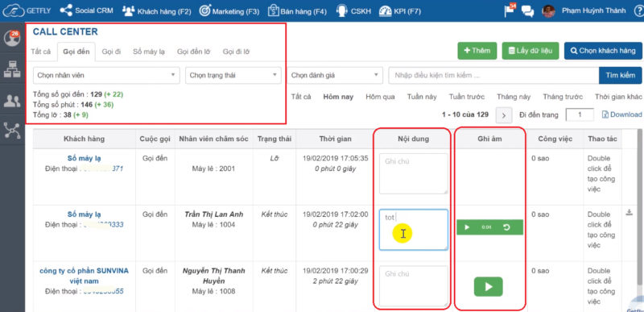This screenshot has height=312, width=644.
Task: Filter calls by Hôm qua
Action: click(380, 97)
